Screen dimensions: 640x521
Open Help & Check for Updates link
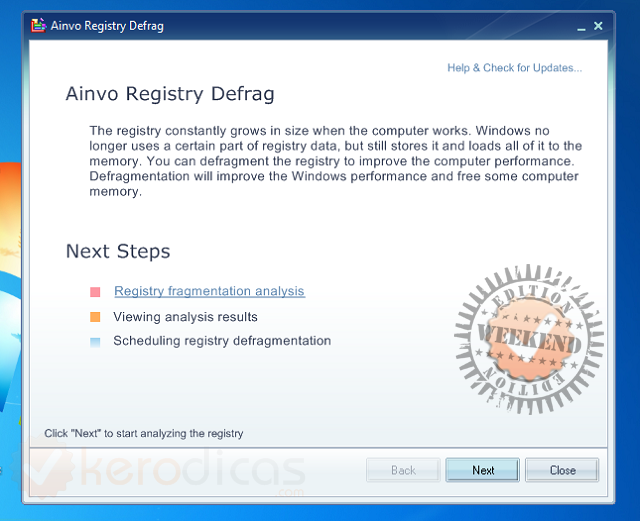click(514, 68)
